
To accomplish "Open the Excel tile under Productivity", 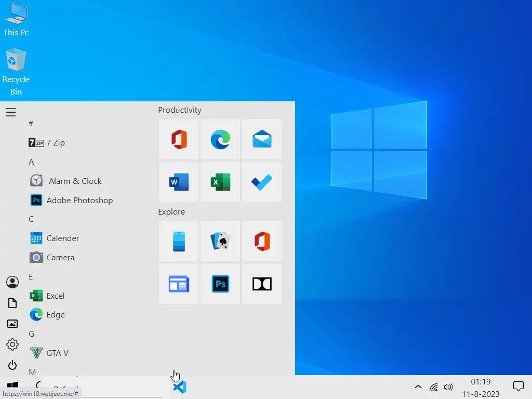I will pyautogui.click(x=220, y=182).
